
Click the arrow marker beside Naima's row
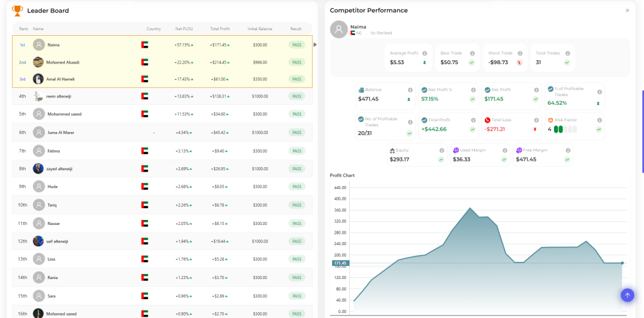315,45
